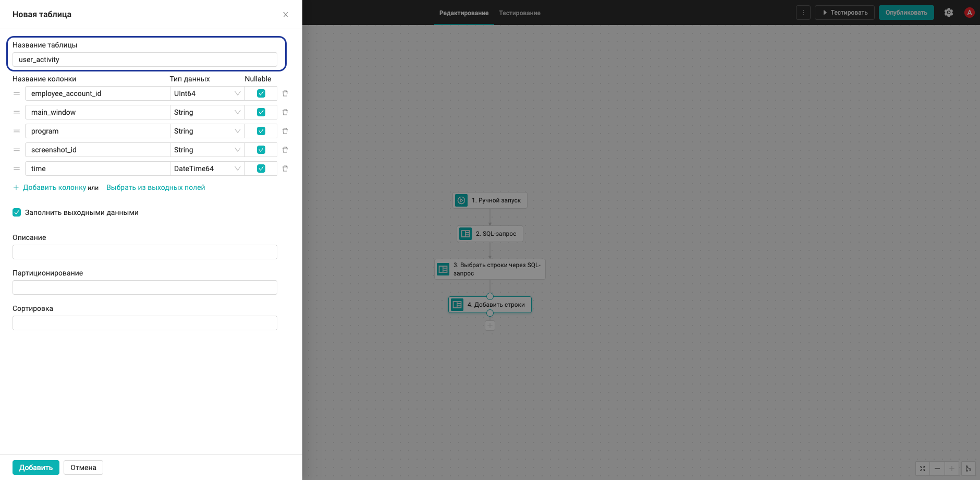
Task: Switch to the Тестирование tab
Action: coord(520,13)
